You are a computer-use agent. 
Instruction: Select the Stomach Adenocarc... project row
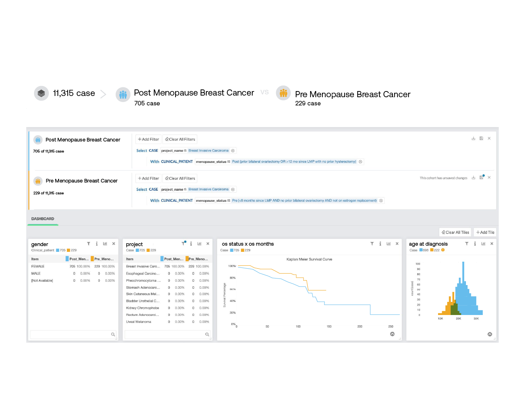167,288
